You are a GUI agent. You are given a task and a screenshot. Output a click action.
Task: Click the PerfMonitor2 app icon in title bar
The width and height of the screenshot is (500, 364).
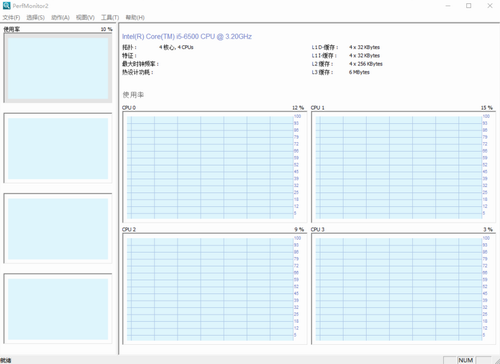point(6,6)
